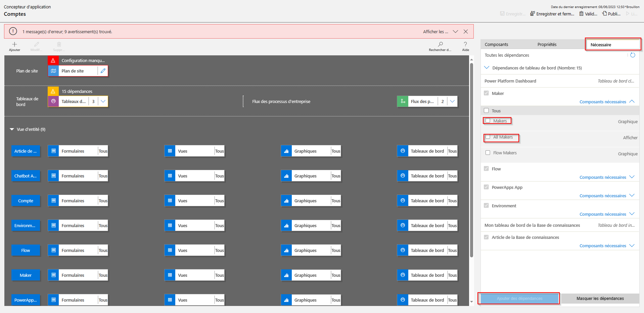Check the All Makers checkbox
This screenshot has height=313, width=644.
[488, 137]
